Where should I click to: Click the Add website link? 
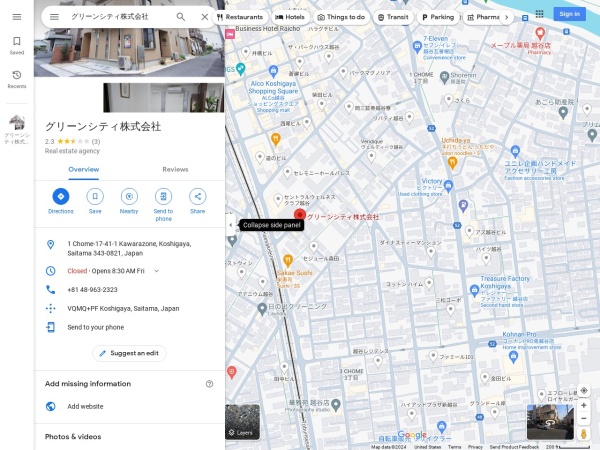tap(85, 406)
